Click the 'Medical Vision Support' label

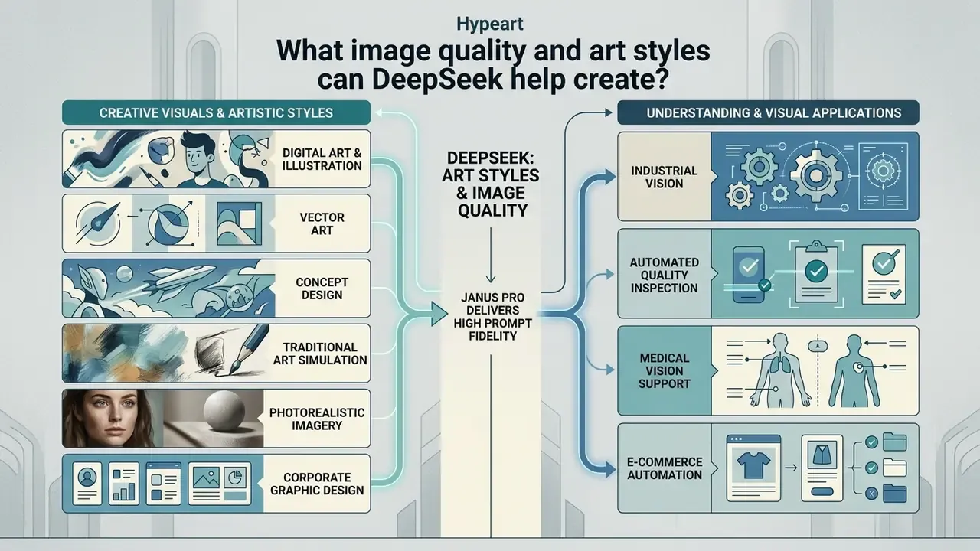click(x=664, y=370)
